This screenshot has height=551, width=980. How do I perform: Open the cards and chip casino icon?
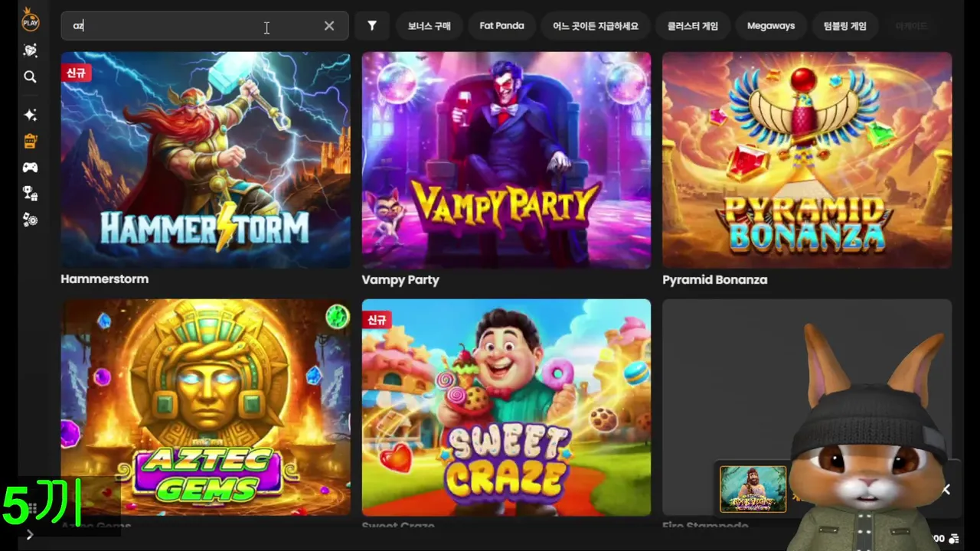coord(30,220)
